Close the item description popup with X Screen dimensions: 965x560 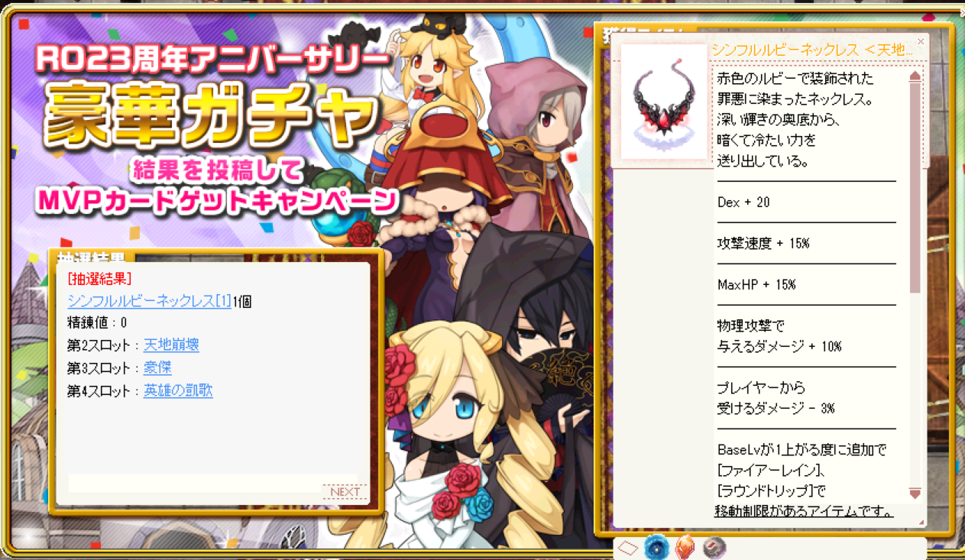pyautogui.click(x=921, y=41)
